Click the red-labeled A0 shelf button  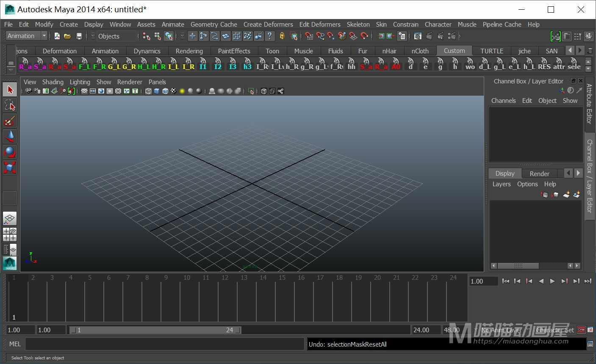(x=396, y=65)
